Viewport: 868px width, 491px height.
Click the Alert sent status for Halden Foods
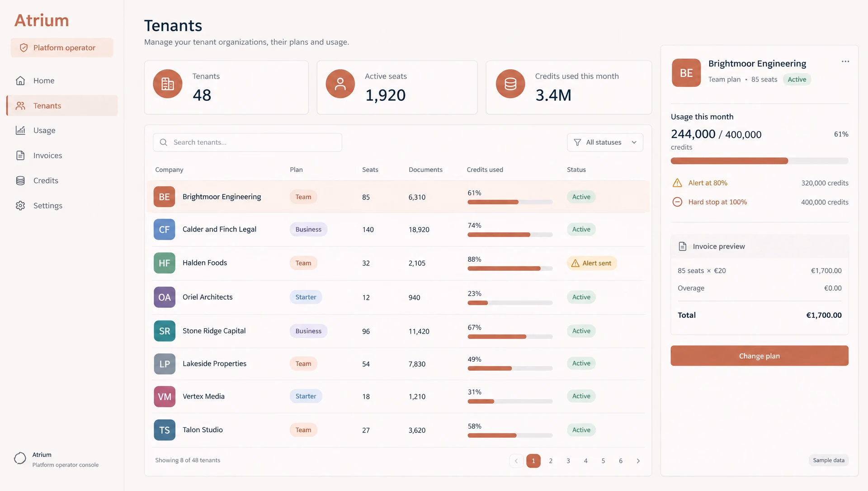[x=592, y=263]
